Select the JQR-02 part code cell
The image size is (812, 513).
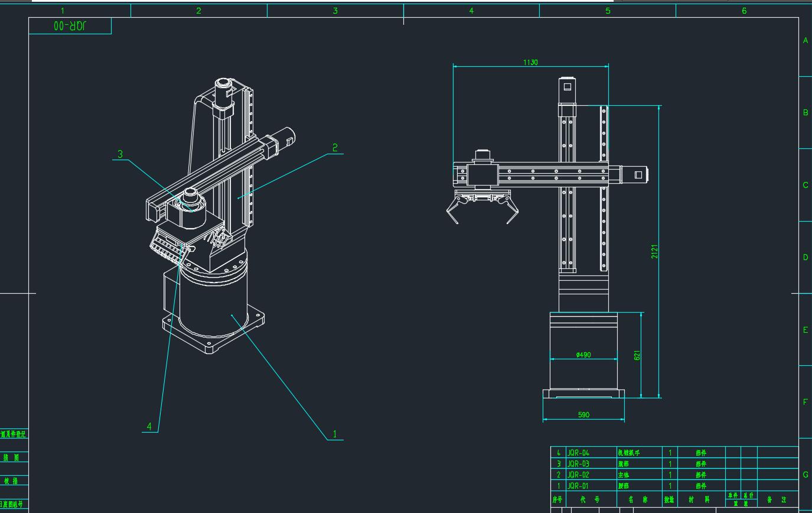click(x=578, y=475)
